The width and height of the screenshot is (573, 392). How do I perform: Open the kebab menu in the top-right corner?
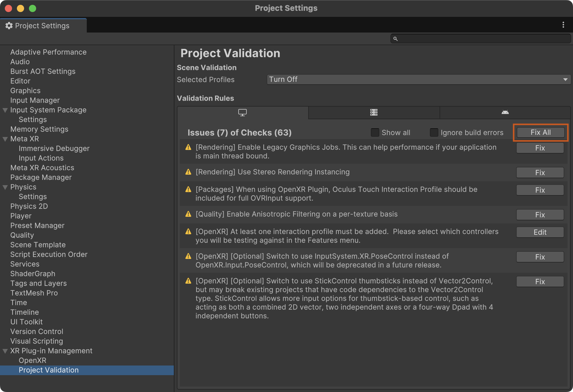click(x=564, y=25)
